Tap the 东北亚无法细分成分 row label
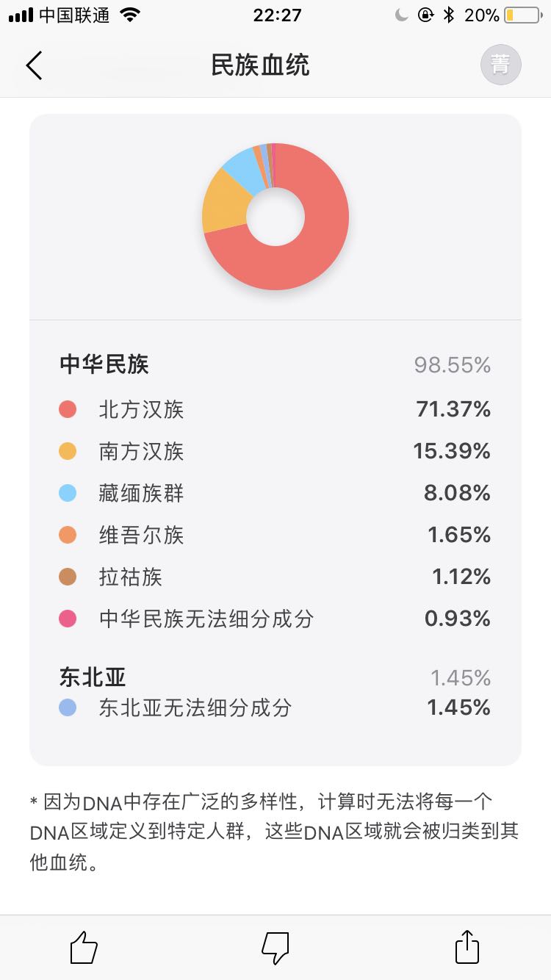This screenshot has width=551, height=980. 195,707
